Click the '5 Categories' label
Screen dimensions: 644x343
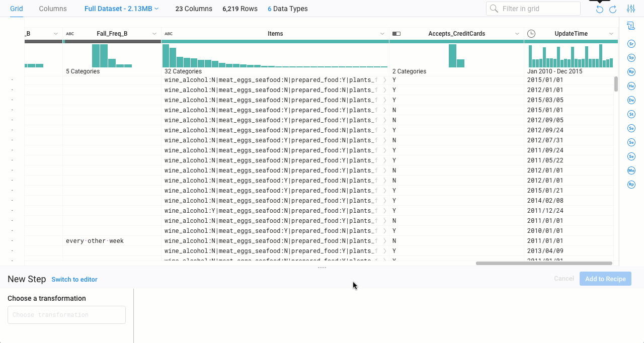(x=83, y=71)
